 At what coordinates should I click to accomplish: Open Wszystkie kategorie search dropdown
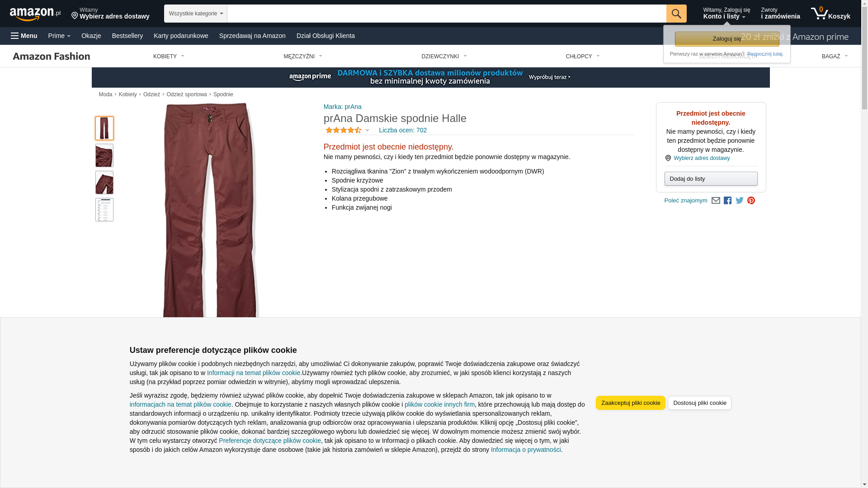(x=196, y=14)
